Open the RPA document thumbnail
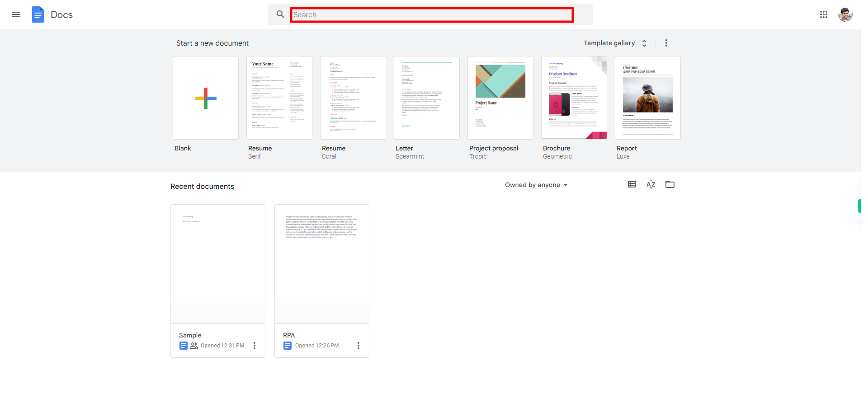Screen dimensions: 868x412 (322, 264)
